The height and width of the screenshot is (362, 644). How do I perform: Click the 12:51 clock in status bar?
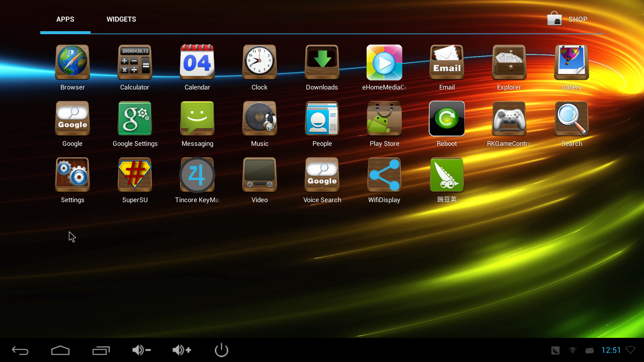coord(611,350)
